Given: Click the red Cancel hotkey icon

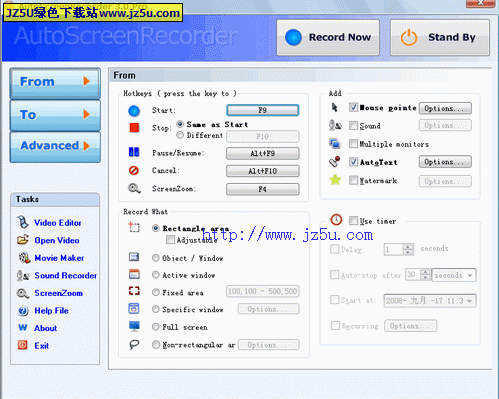Looking at the screenshot, I should (134, 170).
